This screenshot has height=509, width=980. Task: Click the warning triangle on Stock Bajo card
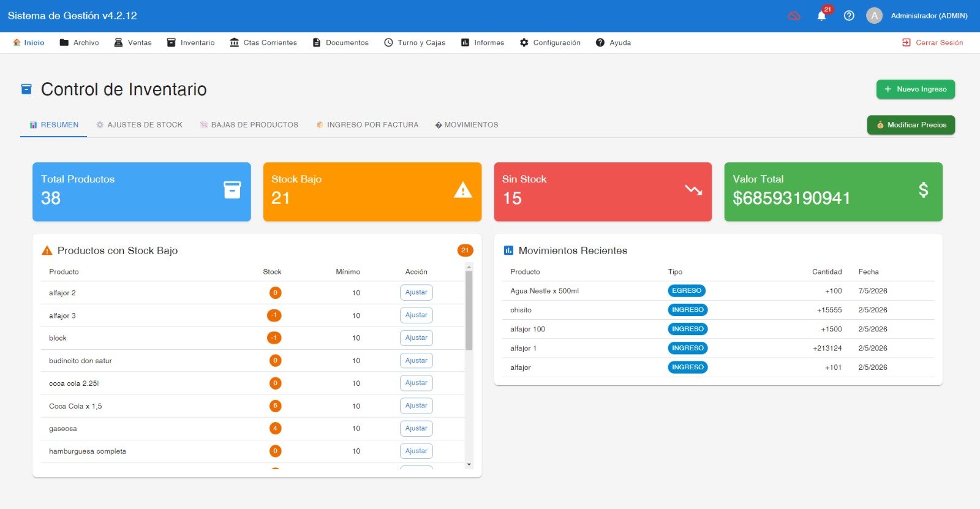pos(463,190)
